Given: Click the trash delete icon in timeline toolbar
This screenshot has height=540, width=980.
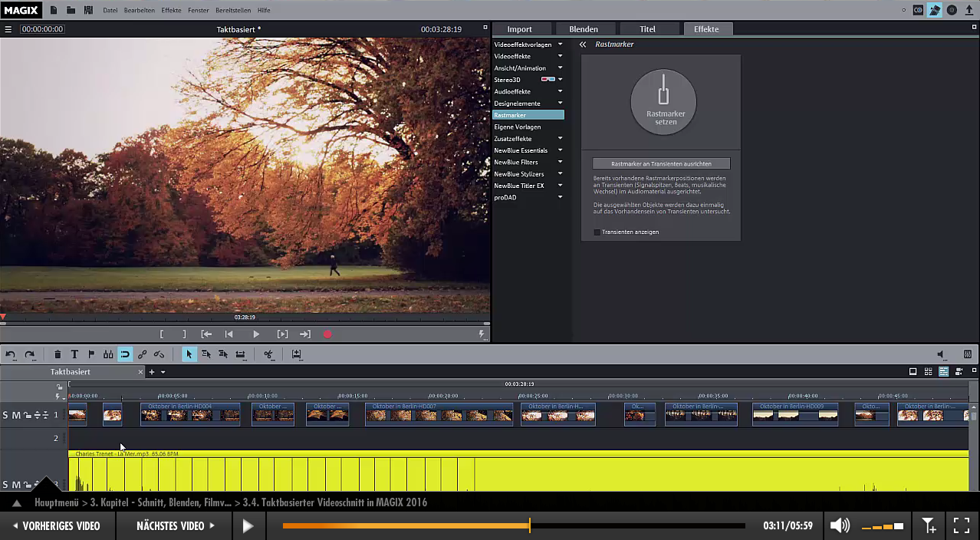Looking at the screenshot, I should pos(58,354).
